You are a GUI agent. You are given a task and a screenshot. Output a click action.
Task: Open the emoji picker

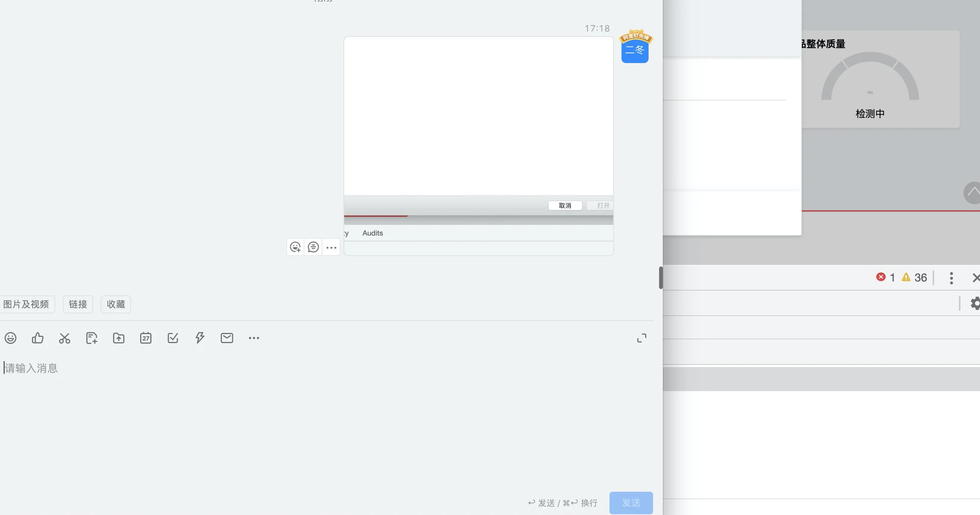(11, 338)
